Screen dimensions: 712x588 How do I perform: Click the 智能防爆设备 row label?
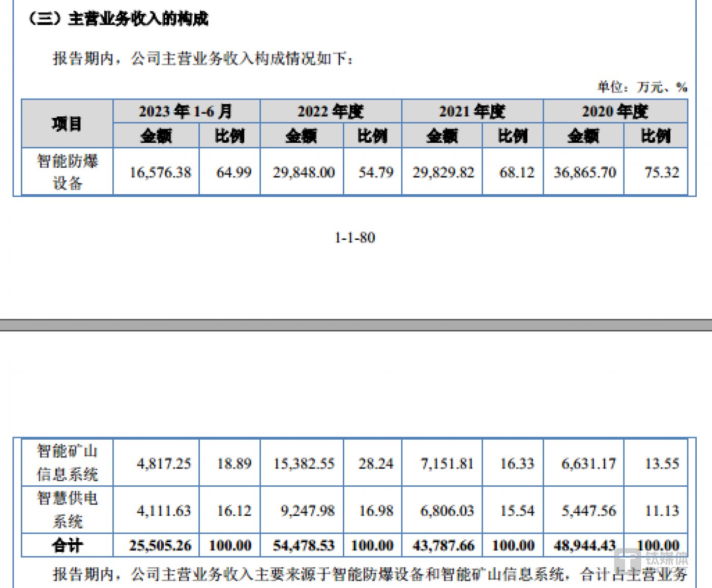pyautogui.click(x=67, y=172)
